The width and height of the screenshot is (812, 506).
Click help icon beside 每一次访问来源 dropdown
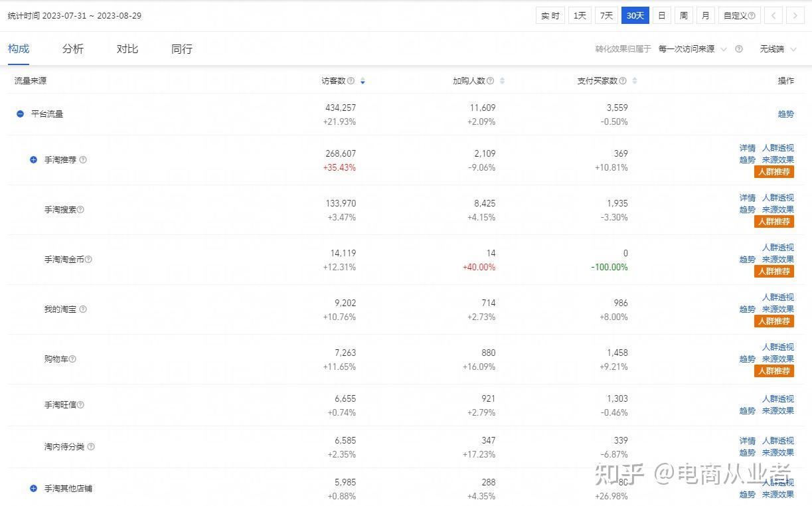point(739,49)
